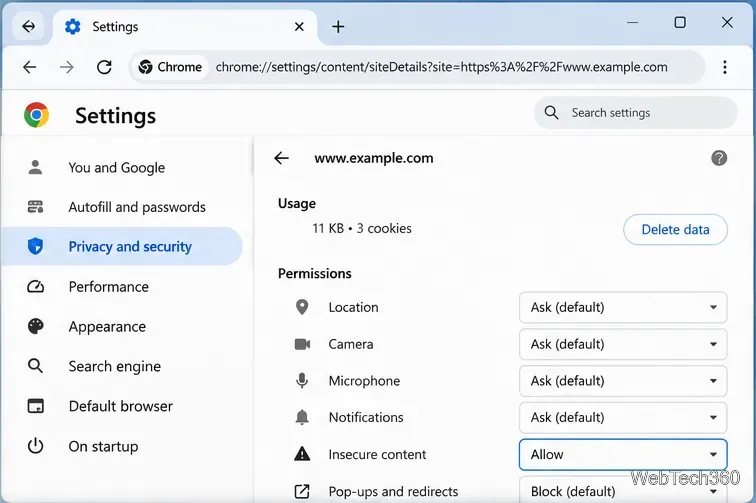756x503 pixels.
Task: Click the Permissions heading
Action: point(315,273)
